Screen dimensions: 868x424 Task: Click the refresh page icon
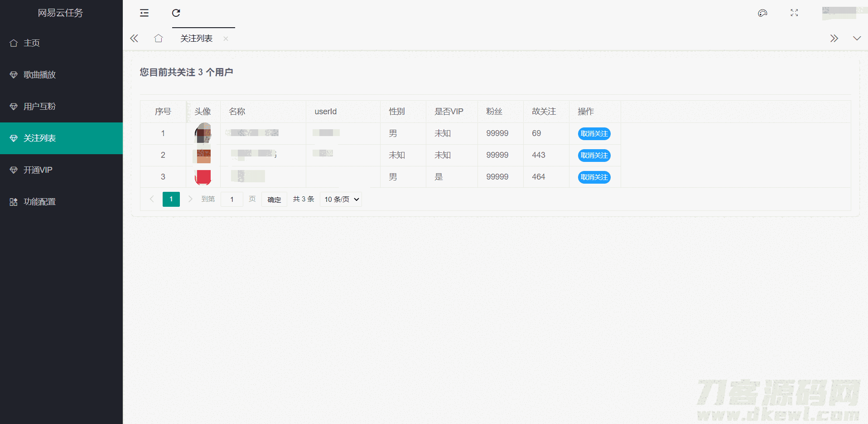(x=176, y=13)
